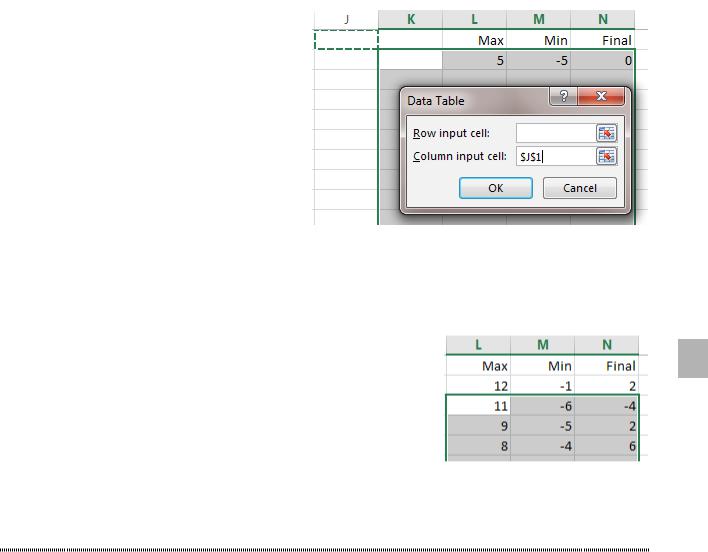Click cell with value -1 in lower sheet
The image size is (708, 552).
(x=542, y=385)
